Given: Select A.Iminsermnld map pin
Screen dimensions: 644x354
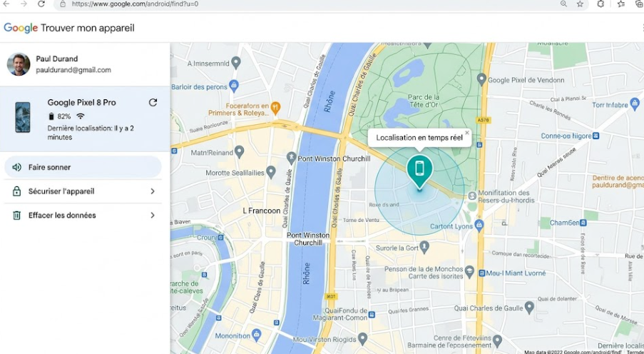Looking at the screenshot, I should pyautogui.click(x=236, y=63).
